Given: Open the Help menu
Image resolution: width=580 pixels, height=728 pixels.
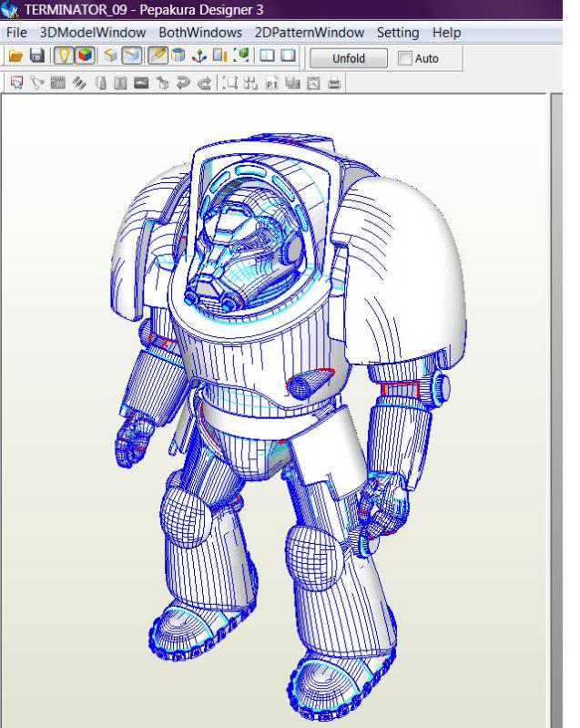Looking at the screenshot, I should [446, 33].
